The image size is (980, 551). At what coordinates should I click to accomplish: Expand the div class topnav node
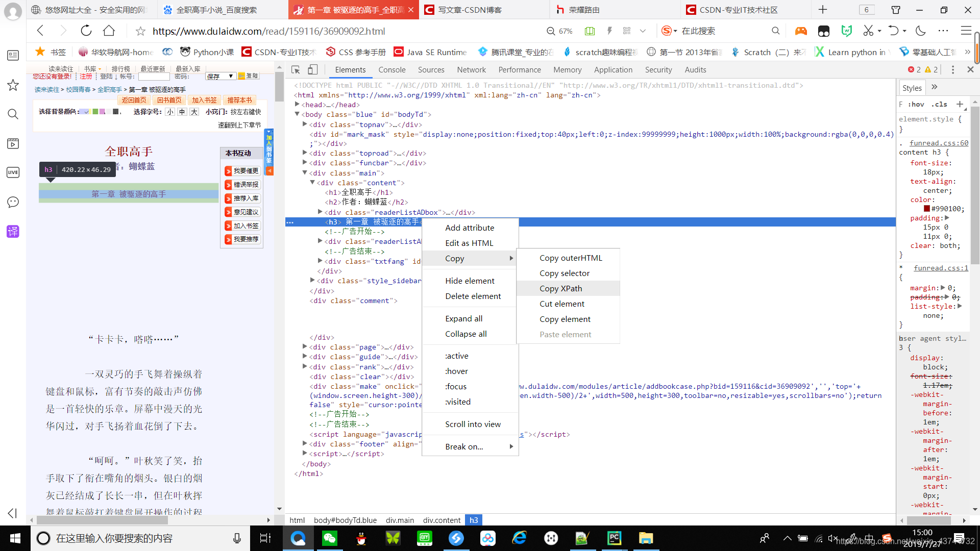pyautogui.click(x=305, y=124)
